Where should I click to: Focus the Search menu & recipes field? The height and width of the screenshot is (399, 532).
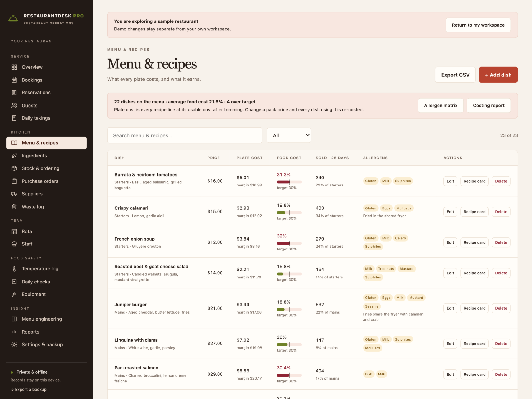(185, 135)
